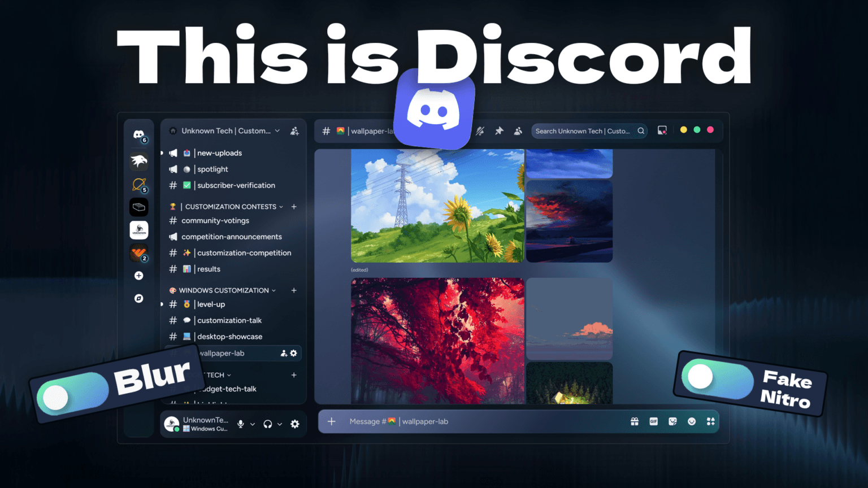Mute notifications with the crossed bell icon
Image resolution: width=868 pixels, height=488 pixels.
pos(480,131)
